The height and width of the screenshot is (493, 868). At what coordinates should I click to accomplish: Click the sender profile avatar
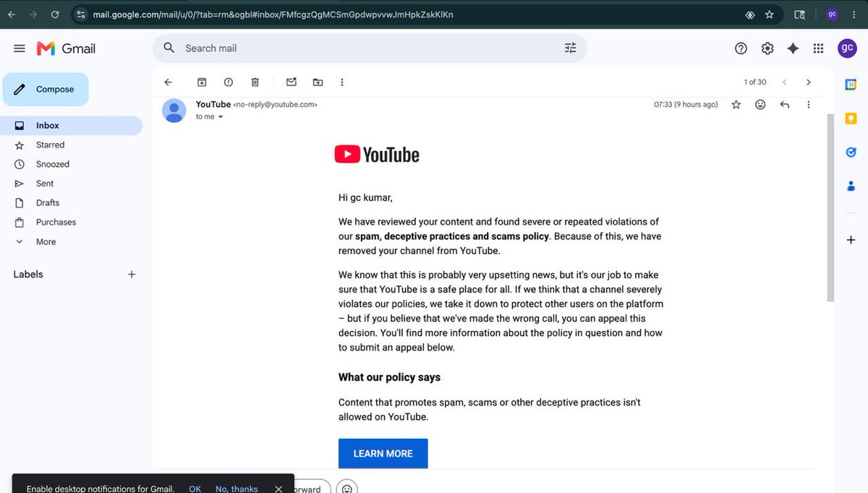pos(174,111)
